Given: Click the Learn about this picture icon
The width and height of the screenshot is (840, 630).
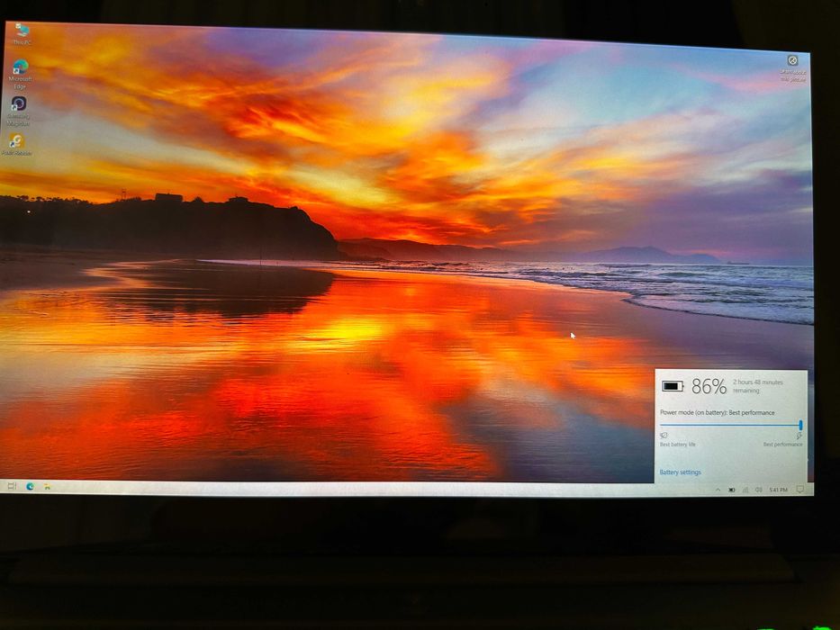Looking at the screenshot, I should click(792, 68).
